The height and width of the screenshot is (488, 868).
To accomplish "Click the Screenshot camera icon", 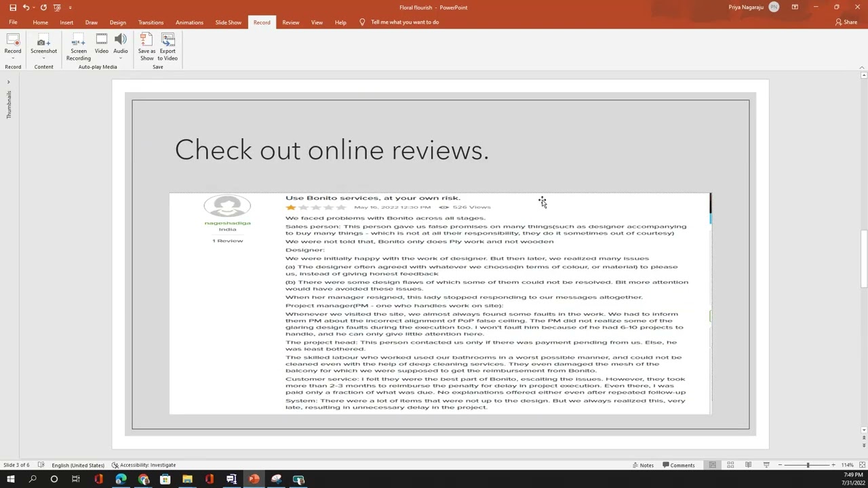I will pyautogui.click(x=43, y=41).
